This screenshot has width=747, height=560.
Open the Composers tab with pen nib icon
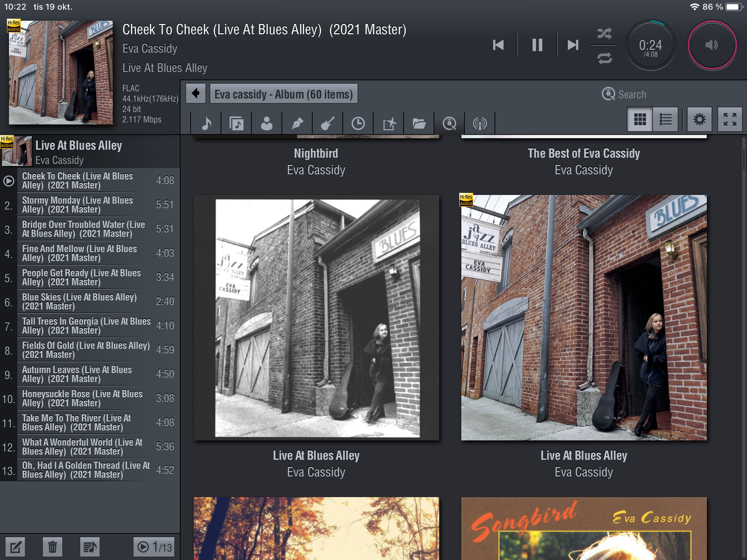[x=297, y=123]
